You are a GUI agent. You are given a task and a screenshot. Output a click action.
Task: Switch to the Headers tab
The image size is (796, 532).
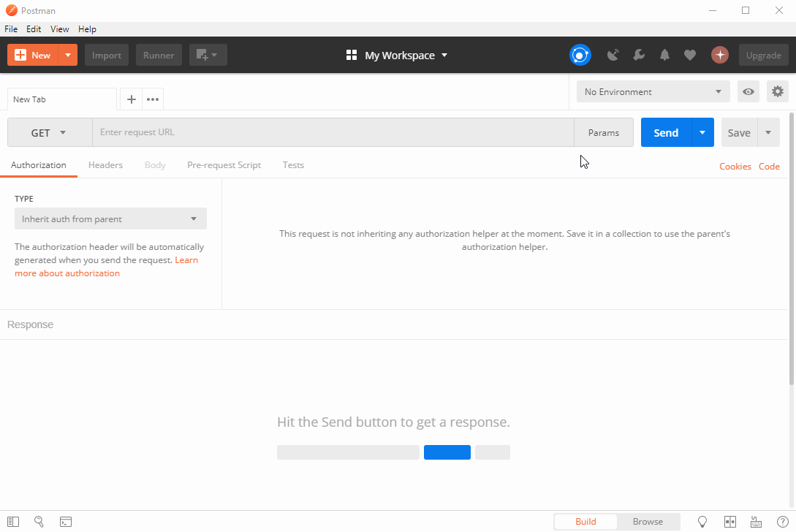(105, 165)
